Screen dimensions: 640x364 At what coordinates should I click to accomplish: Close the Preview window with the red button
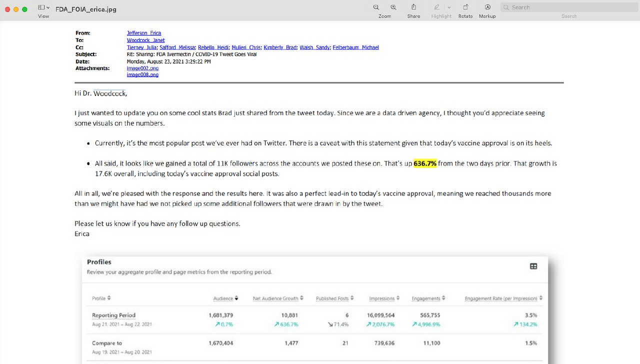pos(7,9)
